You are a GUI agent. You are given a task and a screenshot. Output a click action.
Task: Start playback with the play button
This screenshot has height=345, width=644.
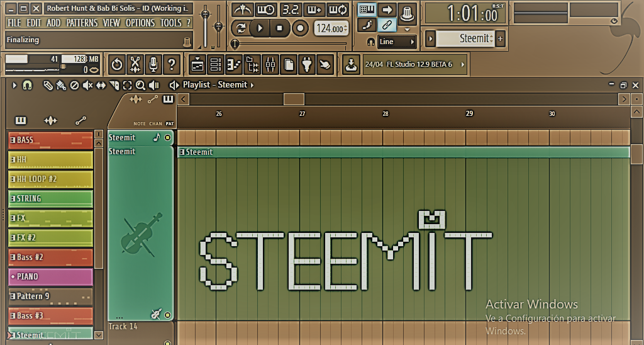(260, 28)
